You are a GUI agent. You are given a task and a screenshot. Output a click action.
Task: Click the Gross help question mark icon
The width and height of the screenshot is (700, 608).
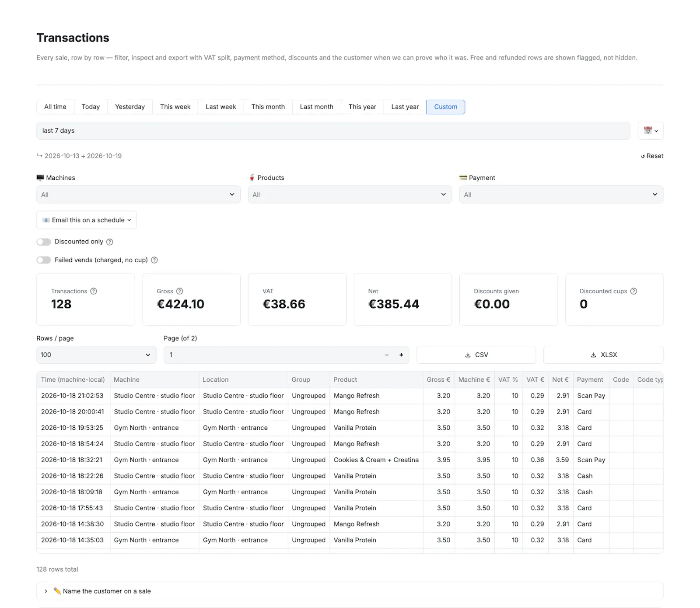click(x=179, y=291)
